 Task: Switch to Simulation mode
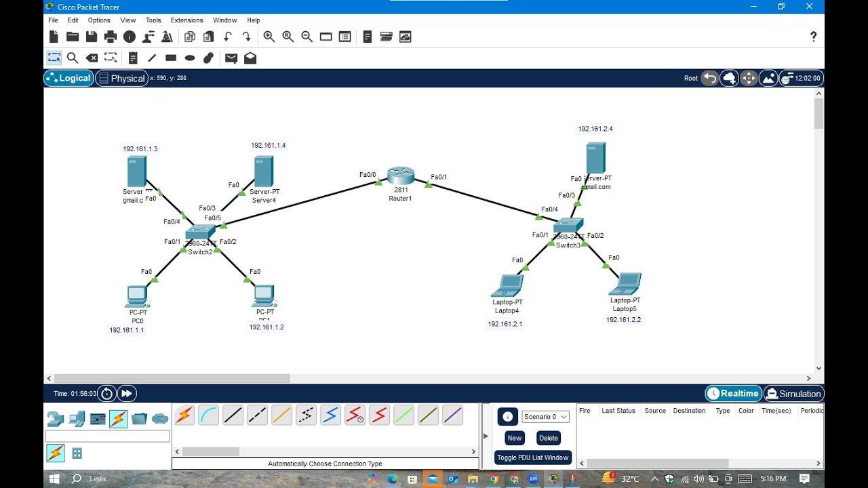pyautogui.click(x=793, y=394)
